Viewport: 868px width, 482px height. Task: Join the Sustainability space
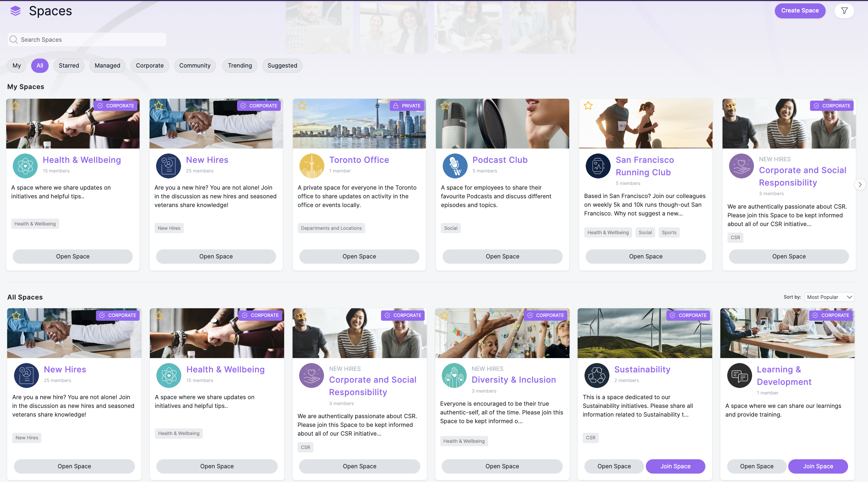click(x=675, y=466)
